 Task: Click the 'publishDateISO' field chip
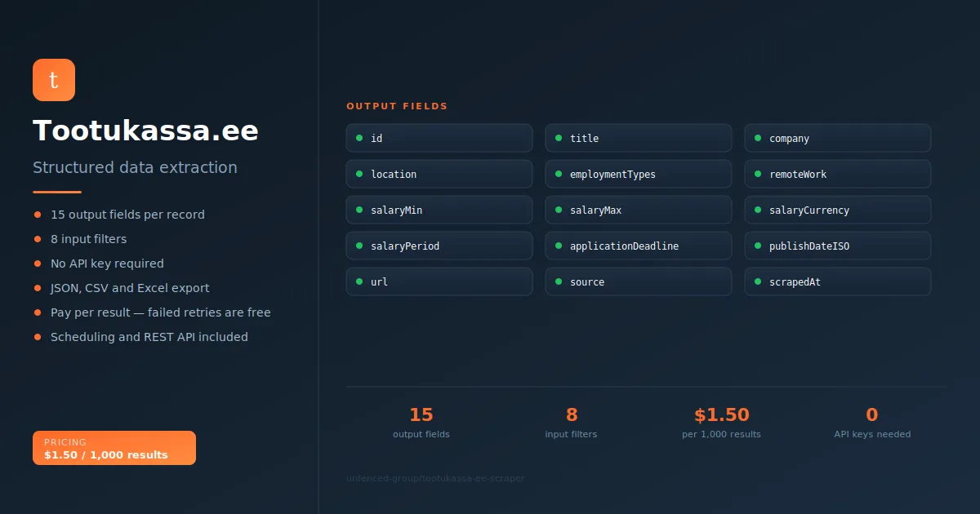838,246
